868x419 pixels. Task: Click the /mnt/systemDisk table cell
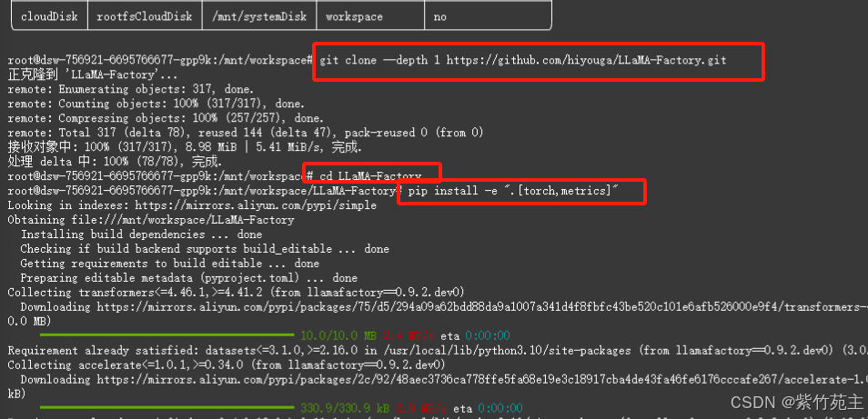[259, 15]
